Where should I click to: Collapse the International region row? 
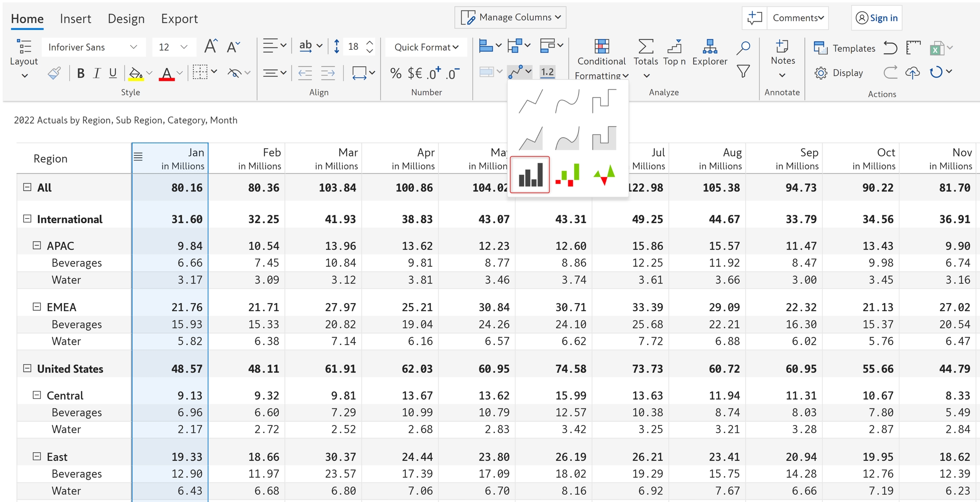27,219
